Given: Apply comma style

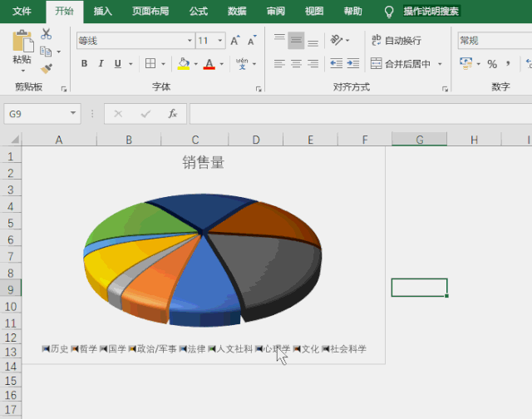Looking at the screenshot, I should point(508,64).
